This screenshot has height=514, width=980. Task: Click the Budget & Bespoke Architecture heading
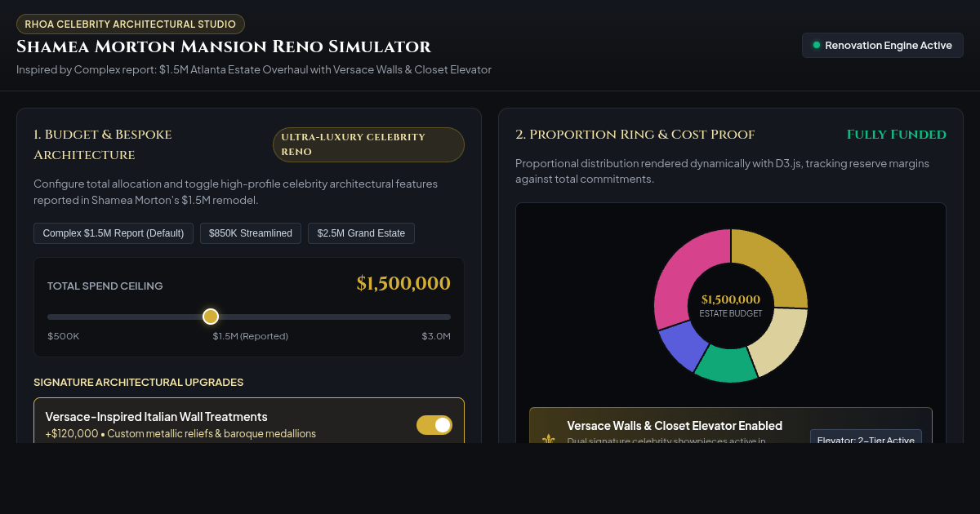coord(103,144)
